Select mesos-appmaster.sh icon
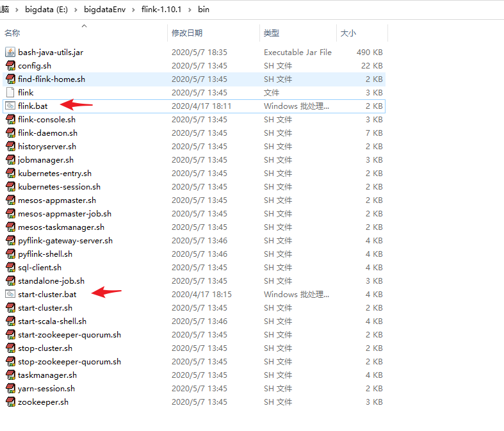The height and width of the screenshot is (431, 504). [10, 200]
